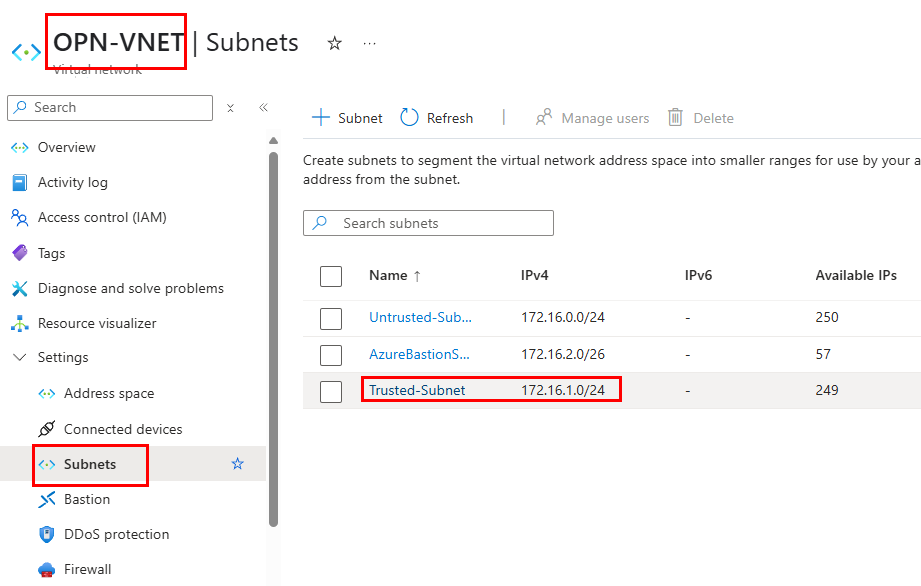The image size is (921, 586).
Task: Click the Access control people icon
Action: pos(19,218)
